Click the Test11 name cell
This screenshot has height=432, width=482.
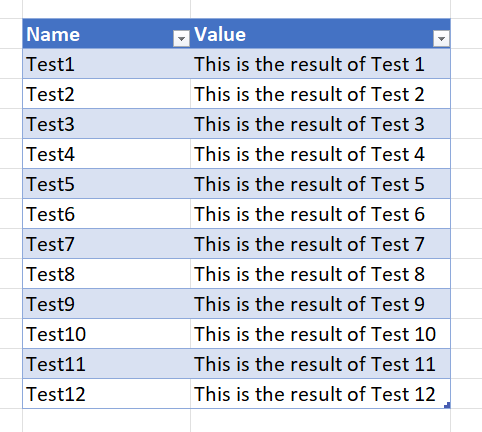(107, 364)
